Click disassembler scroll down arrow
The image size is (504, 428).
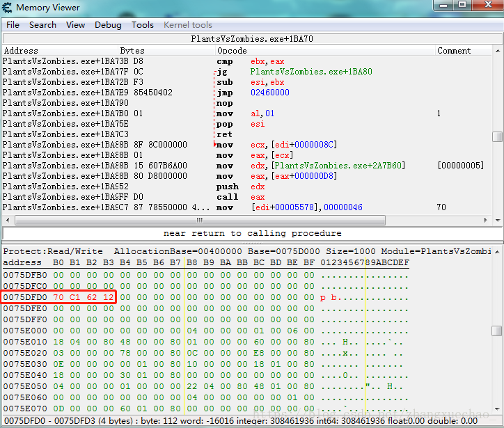[498, 221]
